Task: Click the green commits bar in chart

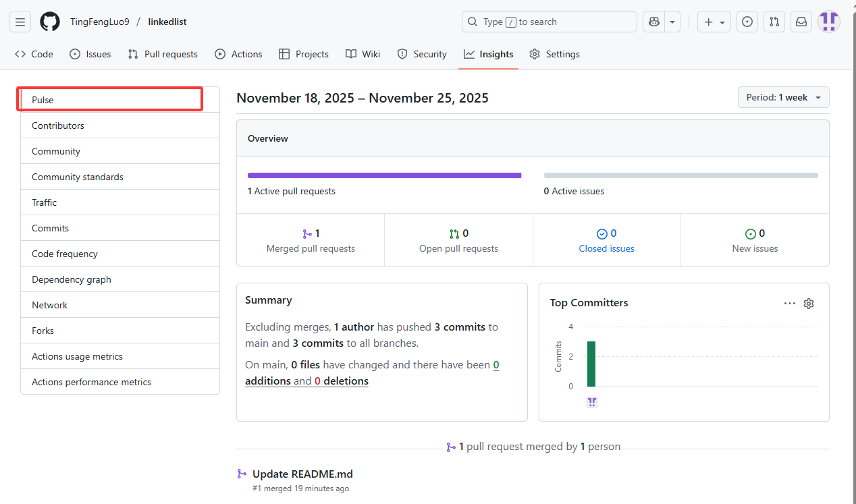Action: click(x=591, y=364)
